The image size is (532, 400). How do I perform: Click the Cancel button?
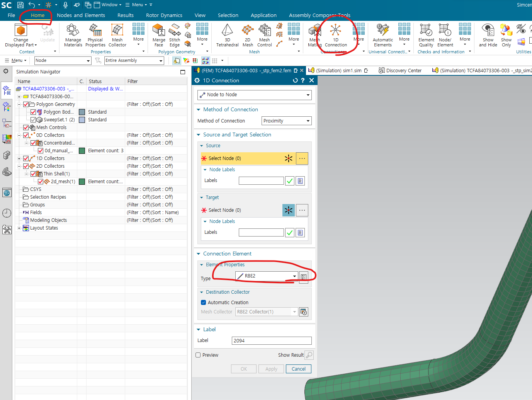pos(299,369)
